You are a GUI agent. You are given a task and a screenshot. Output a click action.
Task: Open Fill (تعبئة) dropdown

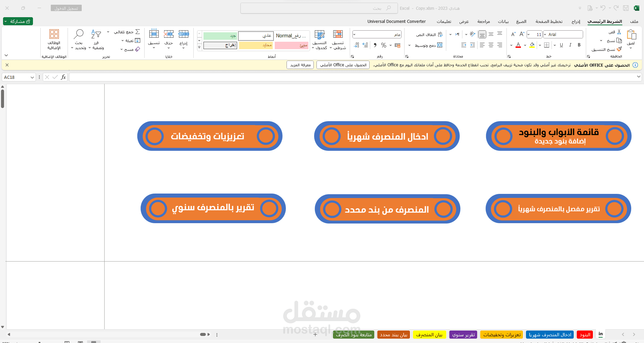point(122,41)
